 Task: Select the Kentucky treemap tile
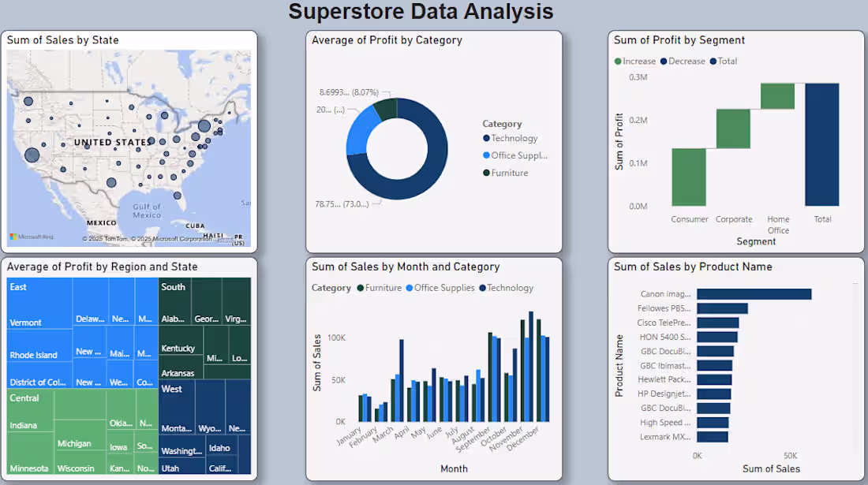tap(181, 341)
